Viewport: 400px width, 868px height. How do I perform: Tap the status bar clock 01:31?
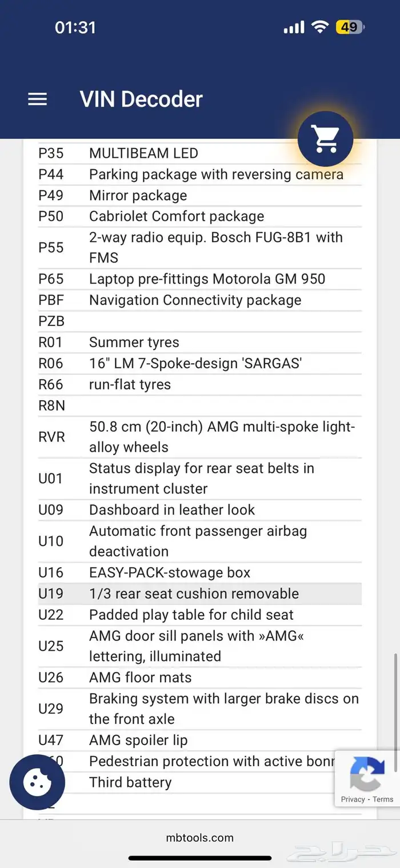[75, 27]
